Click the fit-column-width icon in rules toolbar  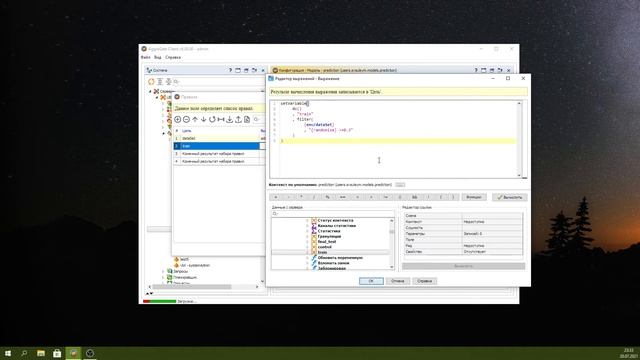pos(221,119)
